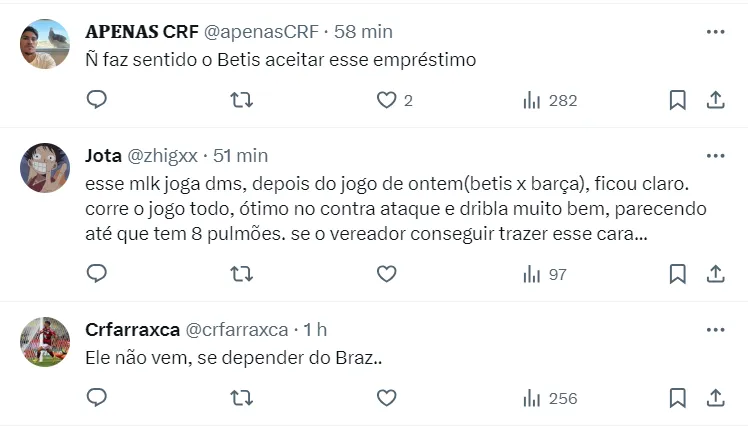This screenshot has height=441, width=748.
Task: Bookmark the APENAS CRF tweet
Action: (677, 100)
